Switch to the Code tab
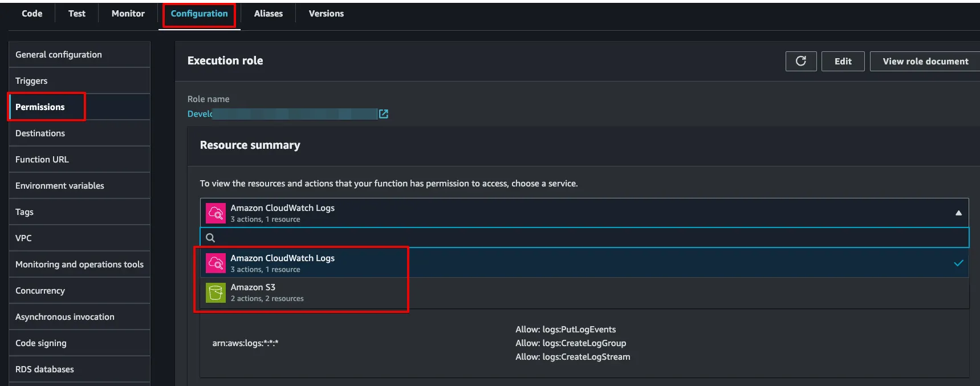 (x=32, y=14)
